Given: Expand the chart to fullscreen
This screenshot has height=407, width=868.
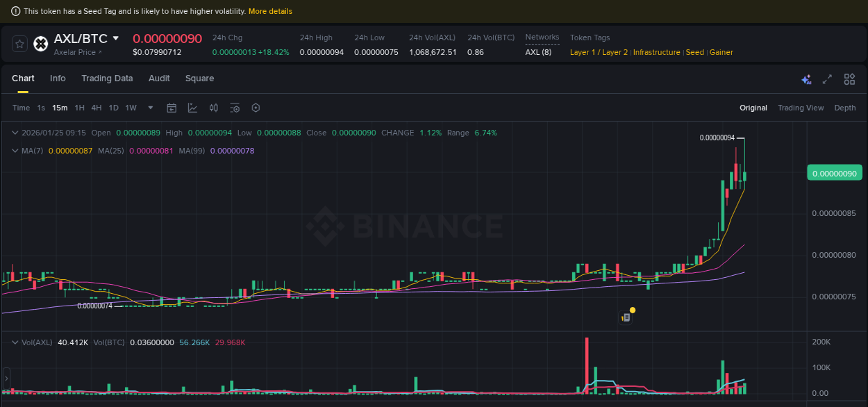Looking at the screenshot, I should point(827,79).
